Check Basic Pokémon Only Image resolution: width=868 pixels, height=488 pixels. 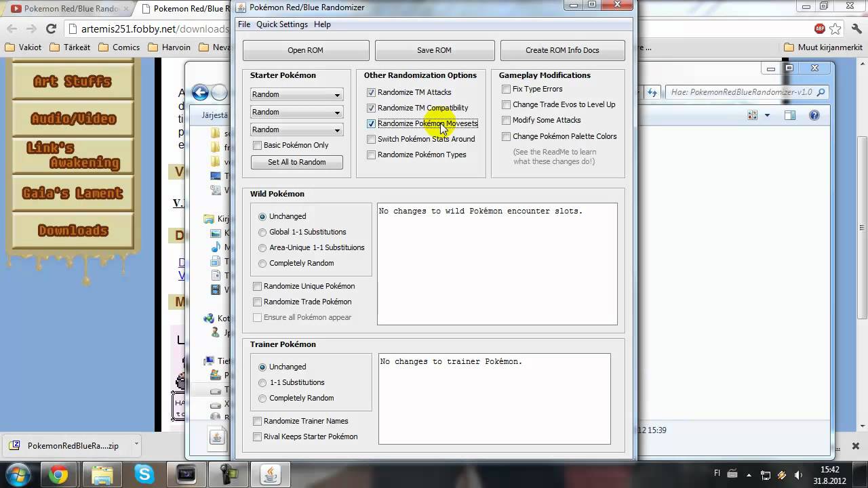257,145
